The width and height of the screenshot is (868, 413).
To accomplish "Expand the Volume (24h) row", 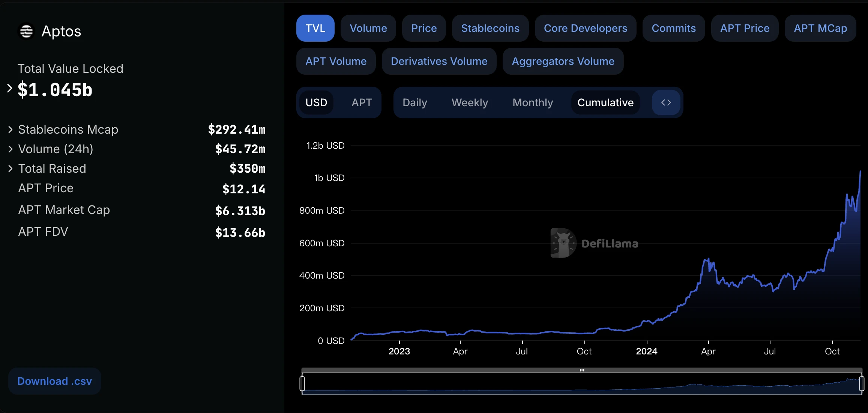I will [11, 149].
